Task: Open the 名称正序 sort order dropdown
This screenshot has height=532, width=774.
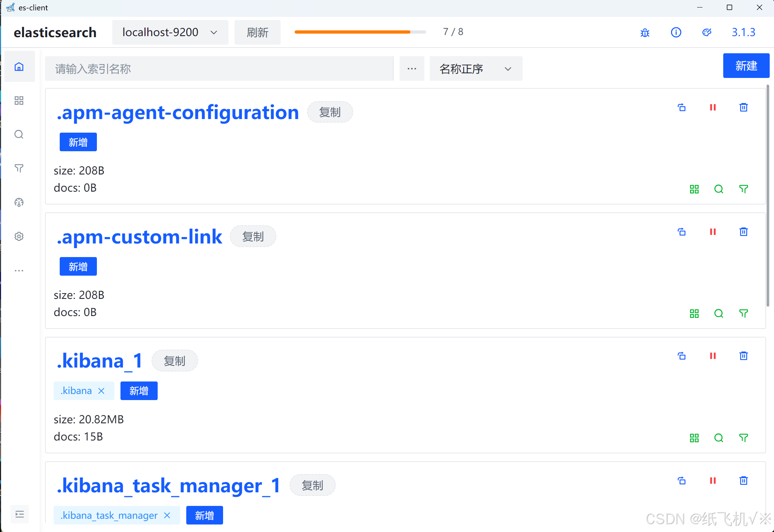Action: (x=476, y=69)
